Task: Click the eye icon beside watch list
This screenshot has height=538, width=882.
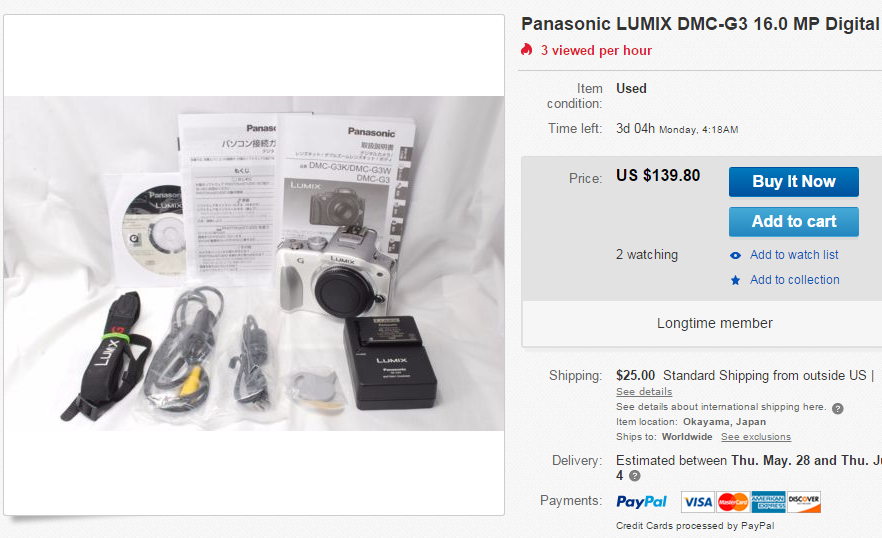Action: 735,255
